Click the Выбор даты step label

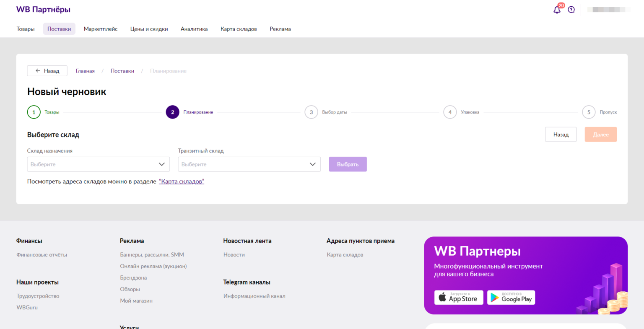tap(335, 112)
